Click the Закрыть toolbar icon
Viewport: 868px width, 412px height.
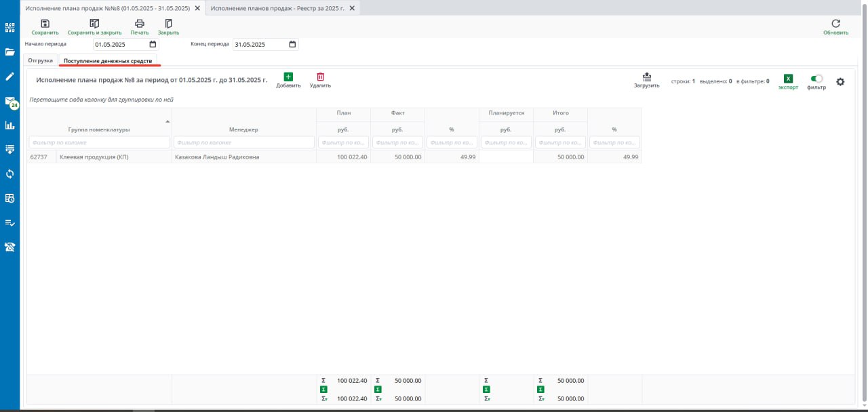[168, 24]
